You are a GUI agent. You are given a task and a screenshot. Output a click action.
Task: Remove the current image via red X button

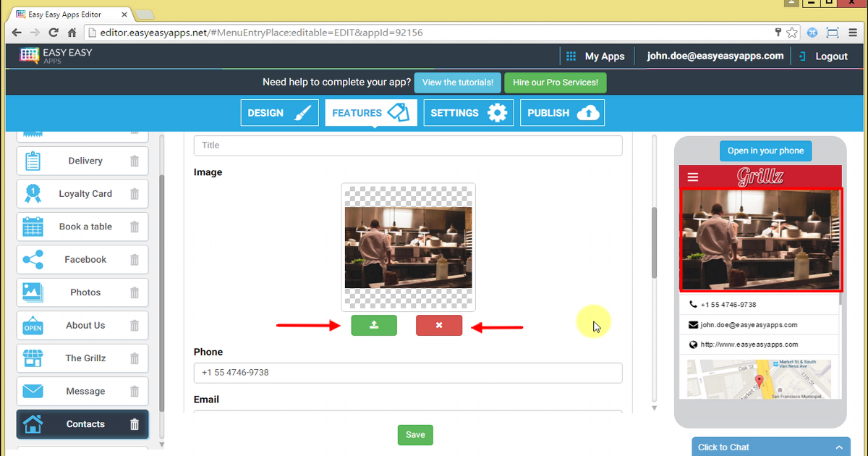[x=439, y=325]
